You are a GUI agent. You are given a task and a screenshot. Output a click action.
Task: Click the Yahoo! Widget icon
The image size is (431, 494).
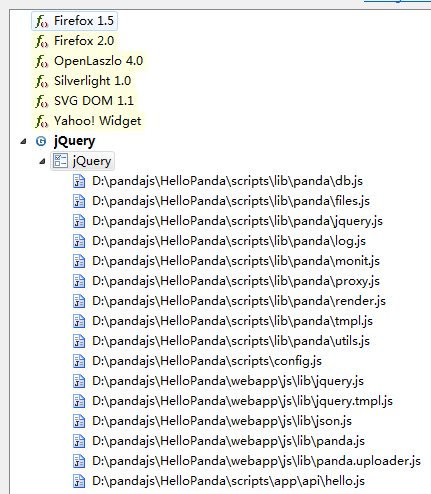(42, 121)
